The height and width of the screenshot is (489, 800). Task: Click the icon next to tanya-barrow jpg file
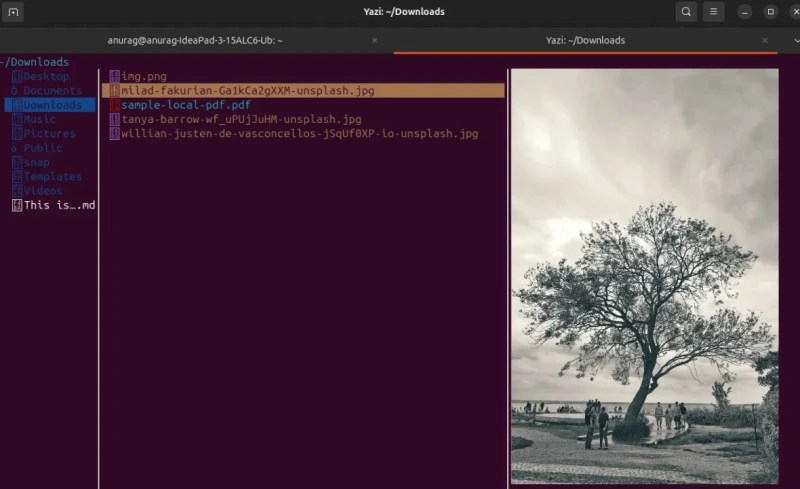[x=114, y=119]
